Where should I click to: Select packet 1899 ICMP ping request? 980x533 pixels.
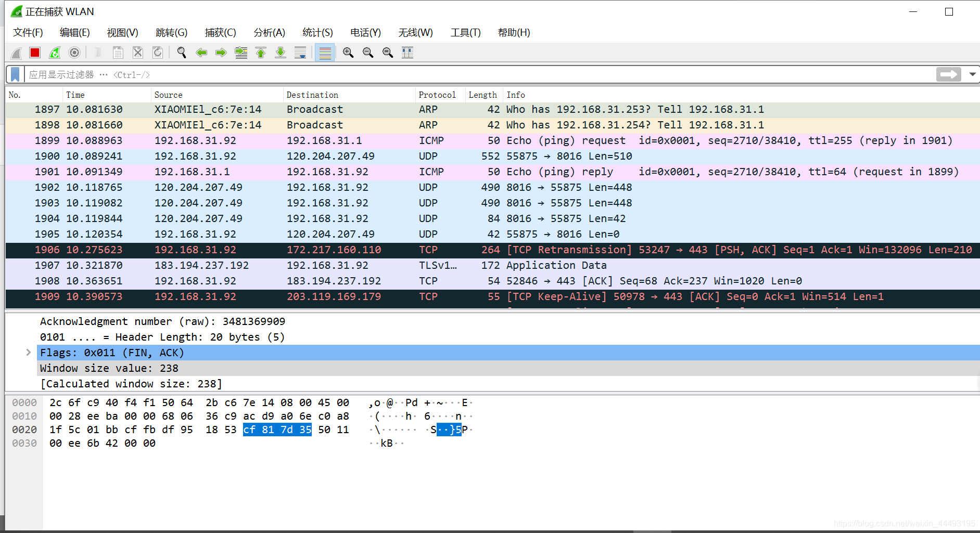click(492, 141)
